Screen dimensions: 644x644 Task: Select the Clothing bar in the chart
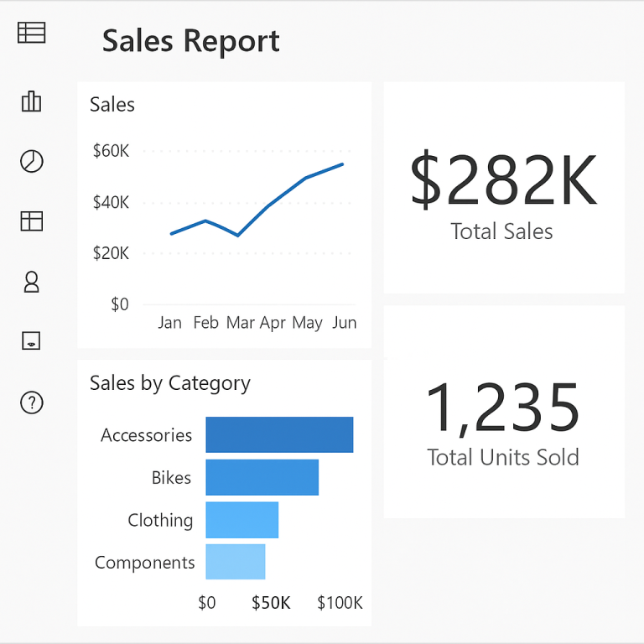tap(241, 520)
